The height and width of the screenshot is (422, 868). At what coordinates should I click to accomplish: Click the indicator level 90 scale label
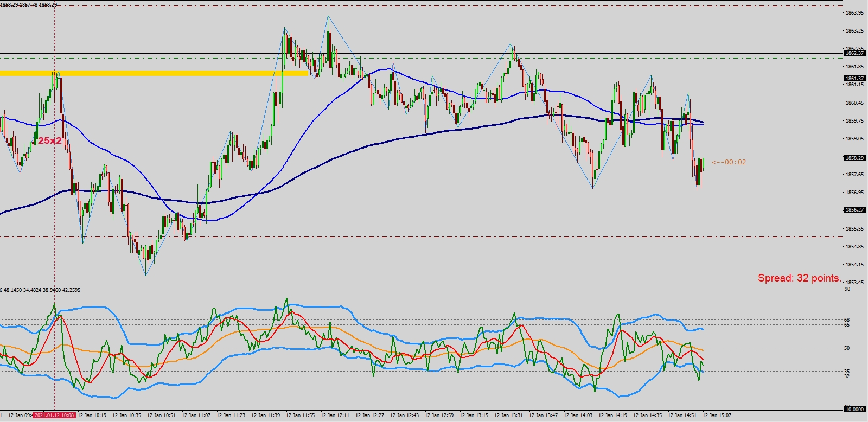[x=847, y=289]
